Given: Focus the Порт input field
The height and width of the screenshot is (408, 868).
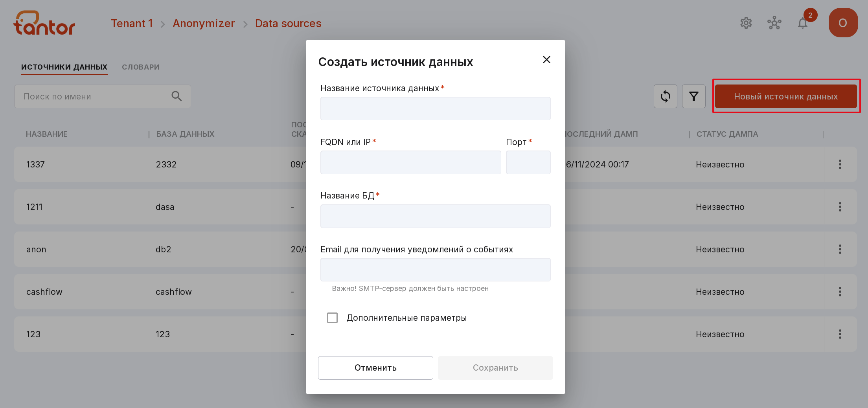Looking at the screenshot, I should (528, 162).
